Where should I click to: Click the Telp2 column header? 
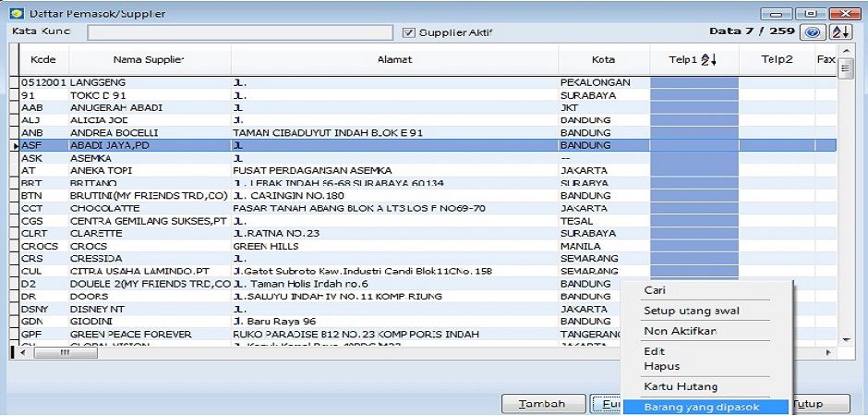coord(777,60)
